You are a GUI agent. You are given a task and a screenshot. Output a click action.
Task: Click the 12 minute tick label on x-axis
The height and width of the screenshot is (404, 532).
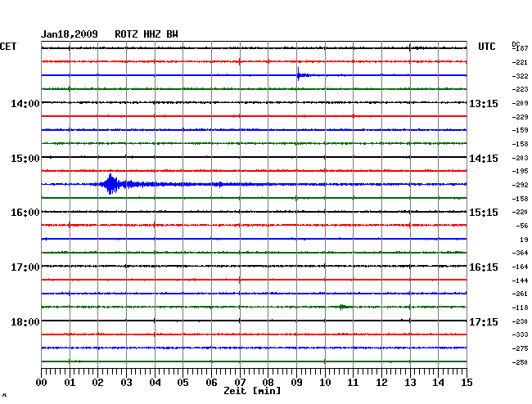[x=381, y=383]
